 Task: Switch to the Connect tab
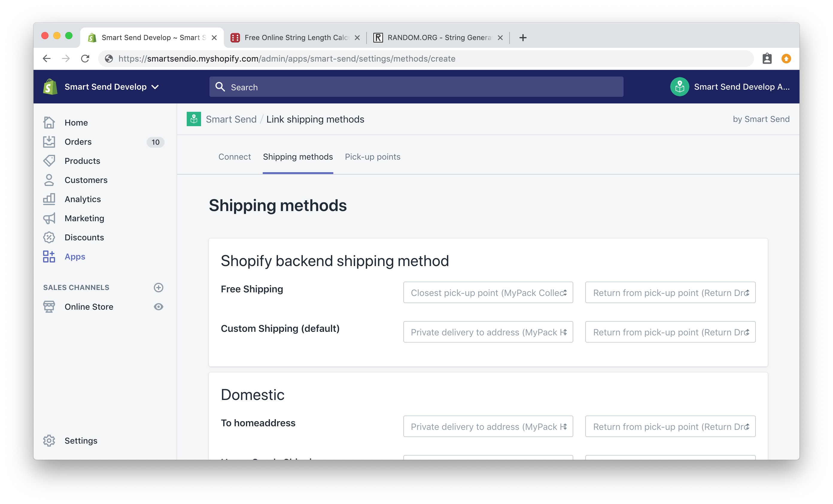coord(234,156)
